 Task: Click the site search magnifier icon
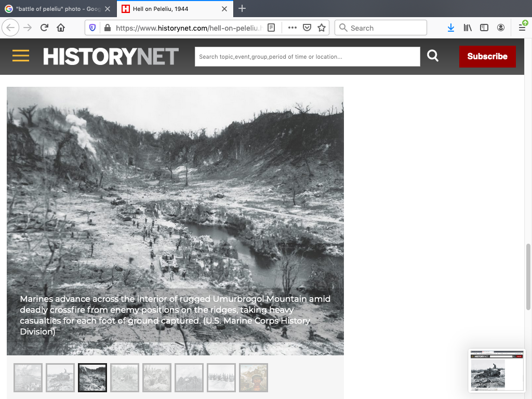[x=433, y=56]
